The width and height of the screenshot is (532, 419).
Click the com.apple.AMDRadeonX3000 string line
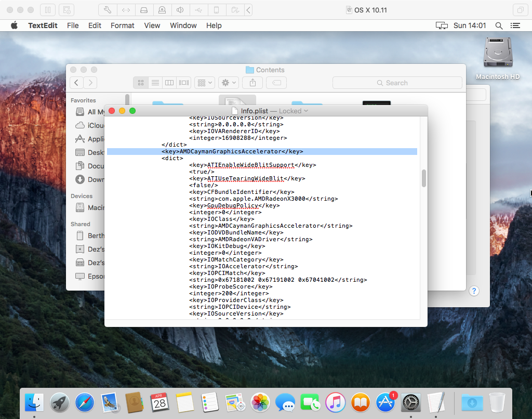pyautogui.click(x=263, y=199)
